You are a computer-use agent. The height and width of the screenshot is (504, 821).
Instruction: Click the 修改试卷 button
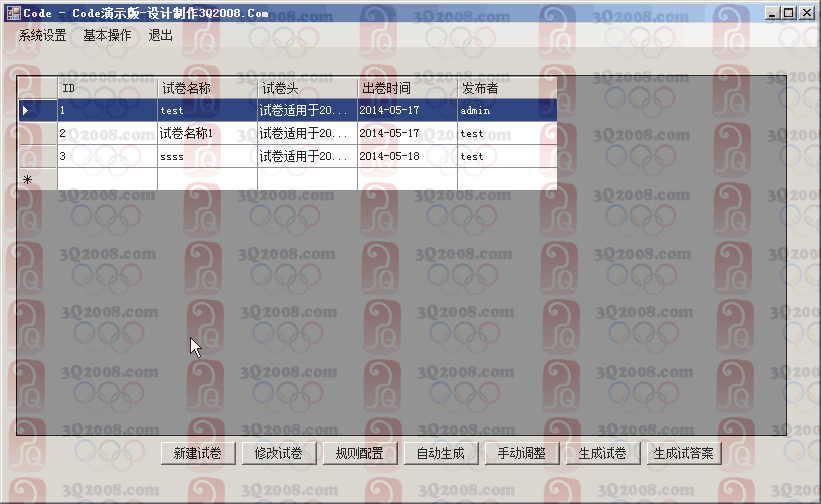tap(279, 453)
